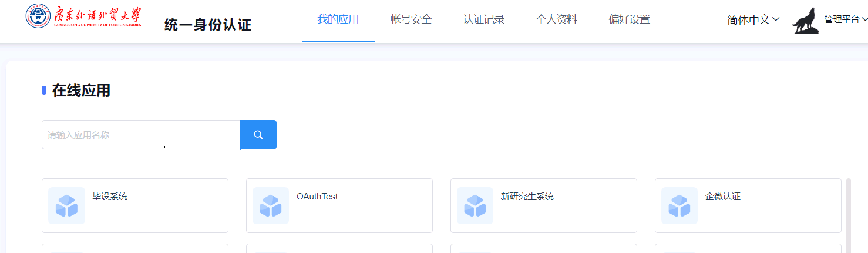Click the wolf avatar picture
This screenshot has width=868, height=253.
click(805, 20)
